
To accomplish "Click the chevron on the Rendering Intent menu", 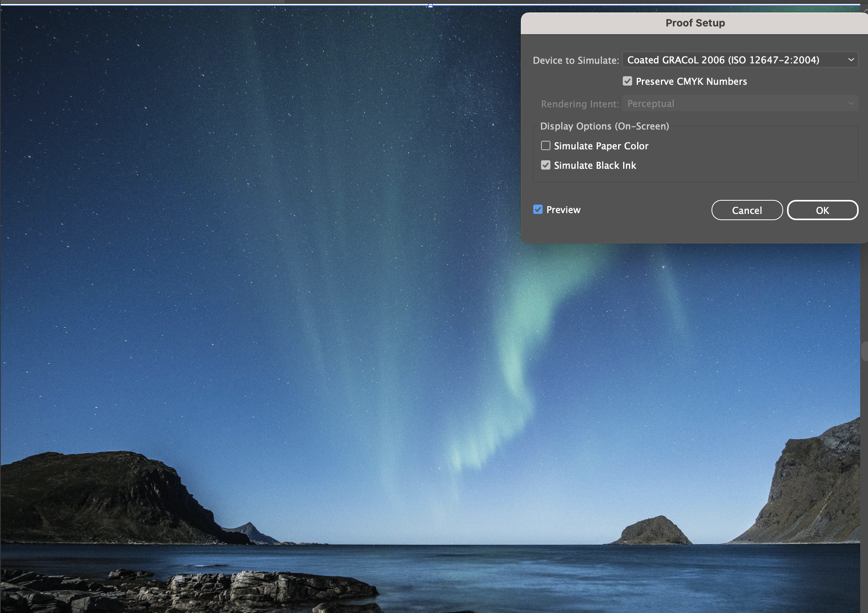I will pos(851,103).
